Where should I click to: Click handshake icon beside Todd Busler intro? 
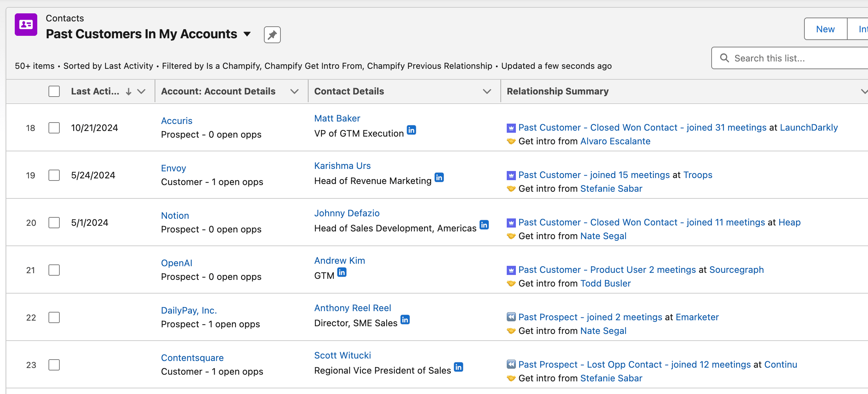[x=511, y=284]
